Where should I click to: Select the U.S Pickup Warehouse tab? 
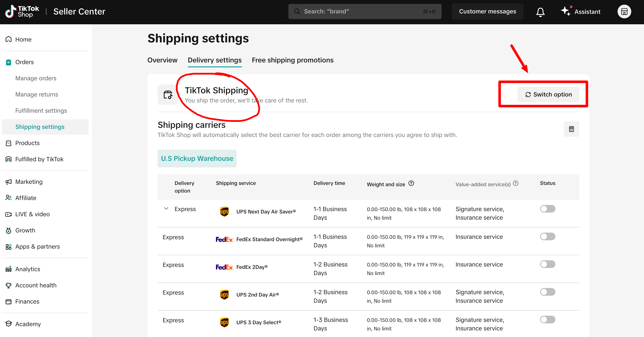(x=197, y=158)
